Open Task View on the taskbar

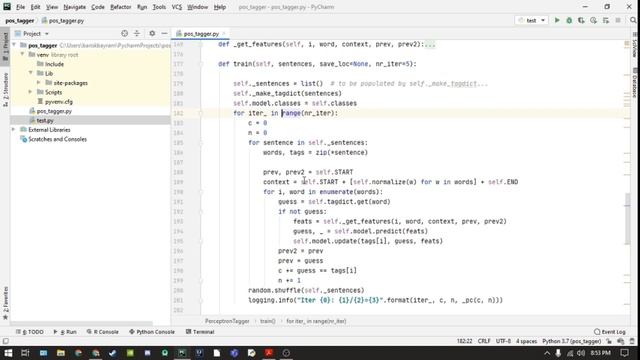point(25,353)
